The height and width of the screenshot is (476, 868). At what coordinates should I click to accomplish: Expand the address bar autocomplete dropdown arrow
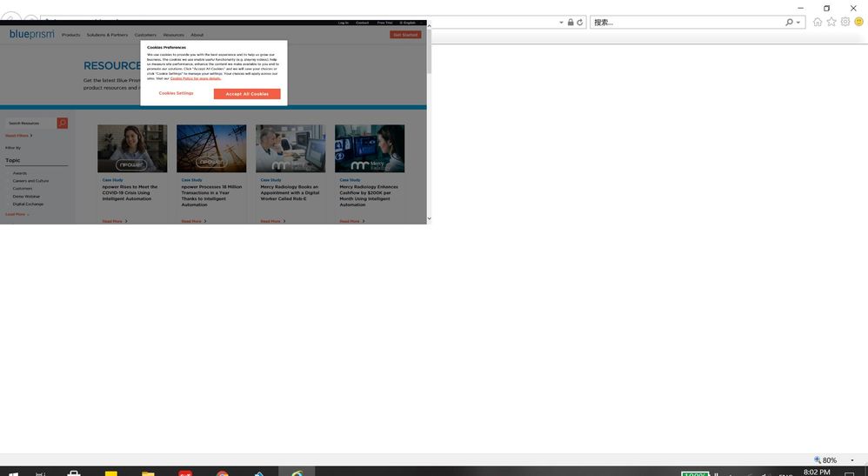561,23
